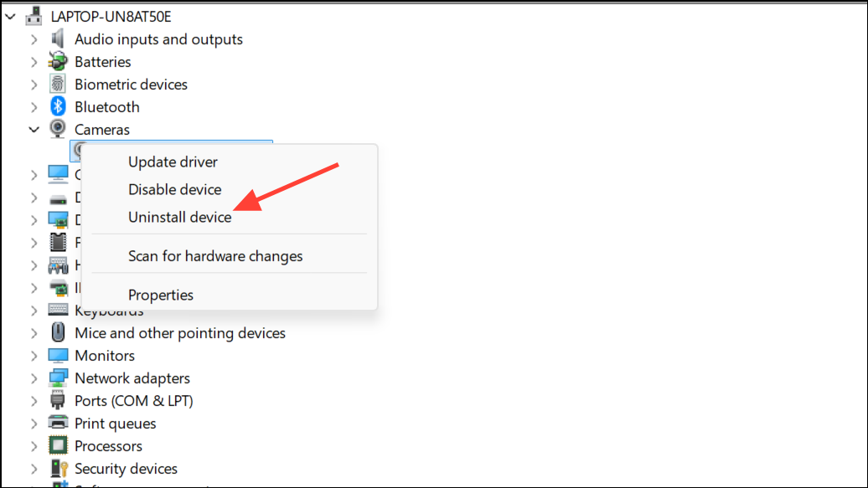Image resolution: width=868 pixels, height=488 pixels.
Task: Click the Audio inputs and outputs speaker icon
Action: click(58, 39)
